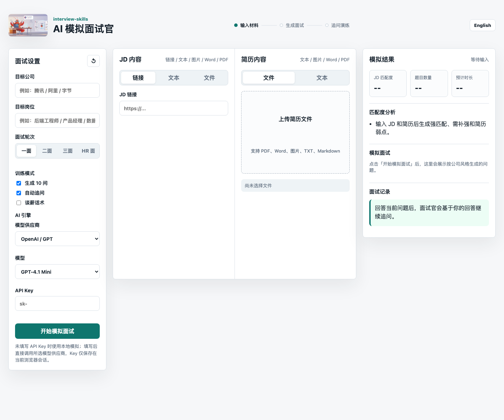Screen dimensions: 504x420
Task: Focus the 目标岗位 input field
Action: pyautogui.click(x=57, y=120)
